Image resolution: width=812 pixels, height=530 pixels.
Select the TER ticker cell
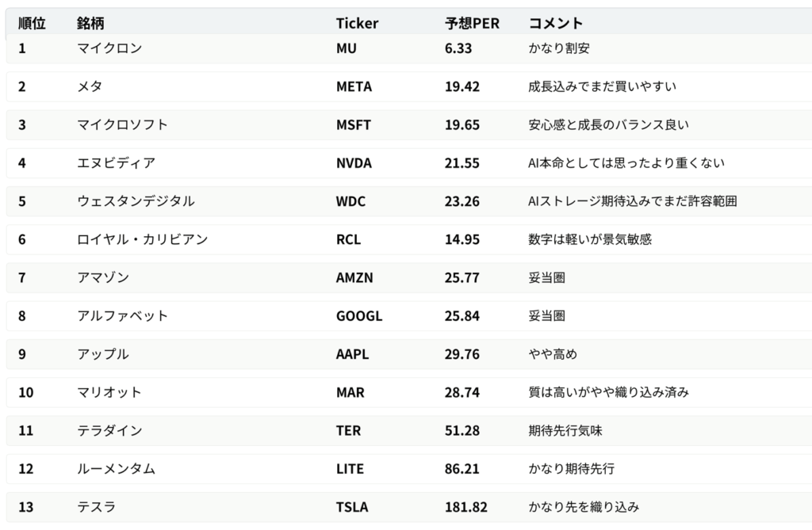348,431
